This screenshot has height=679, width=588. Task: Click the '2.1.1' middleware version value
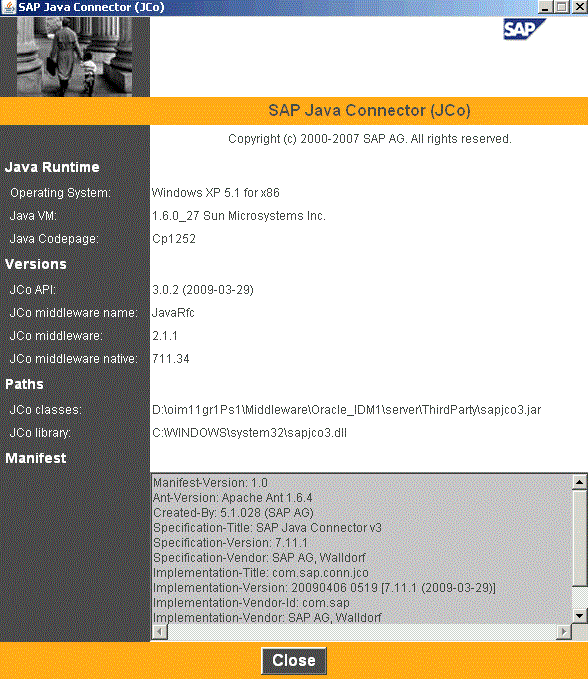(165, 336)
